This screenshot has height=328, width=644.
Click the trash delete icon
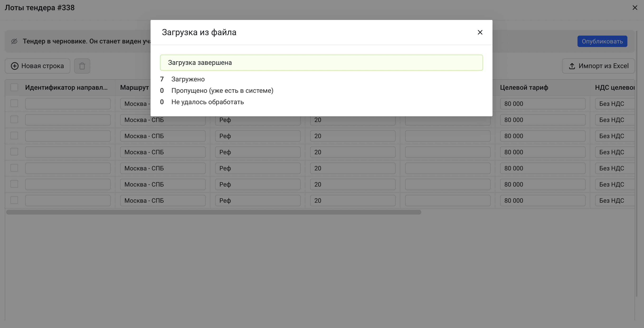82,66
